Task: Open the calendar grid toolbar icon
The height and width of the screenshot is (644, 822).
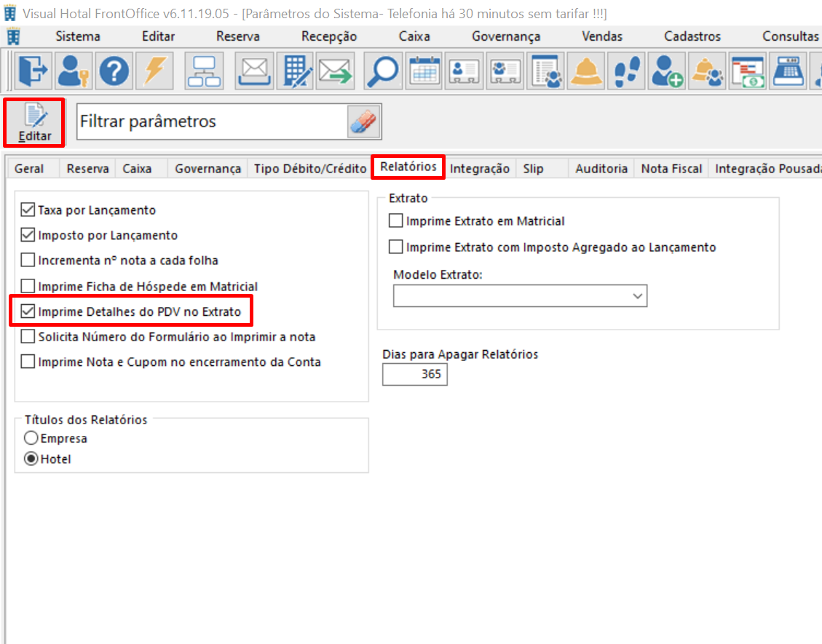Action: point(424,71)
